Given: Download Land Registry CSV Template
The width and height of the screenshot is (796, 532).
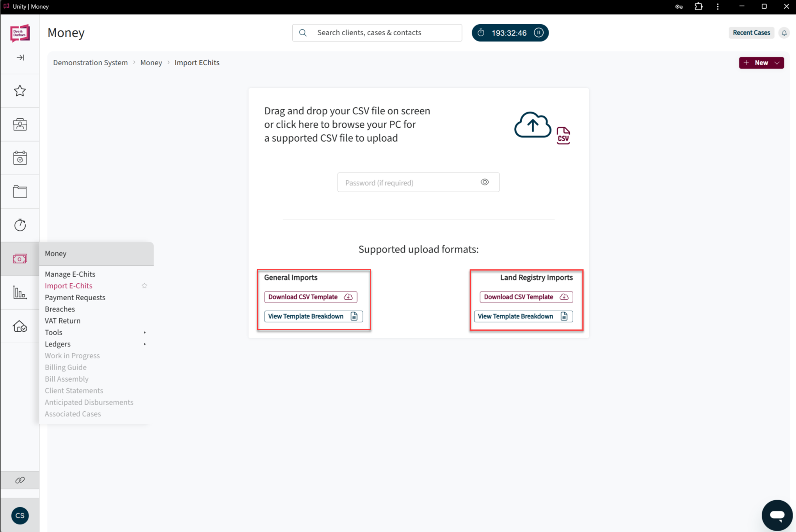Looking at the screenshot, I should click(526, 297).
